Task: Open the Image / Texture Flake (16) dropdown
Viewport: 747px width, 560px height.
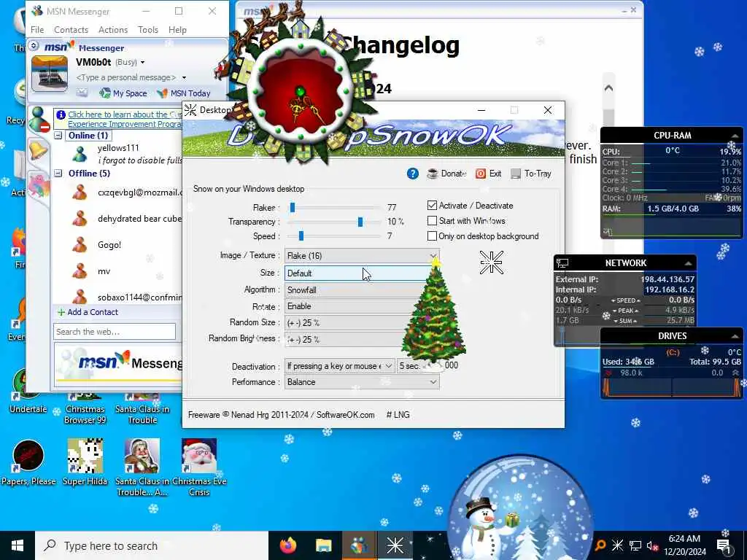Action: click(362, 256)
